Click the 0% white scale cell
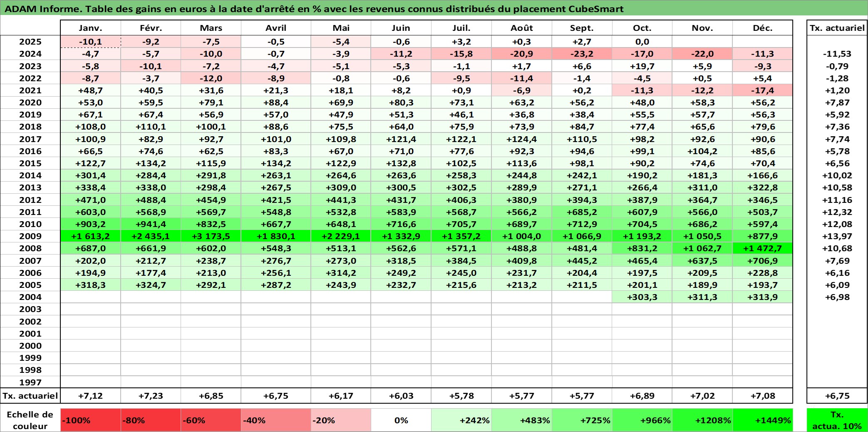 [401, 420]
